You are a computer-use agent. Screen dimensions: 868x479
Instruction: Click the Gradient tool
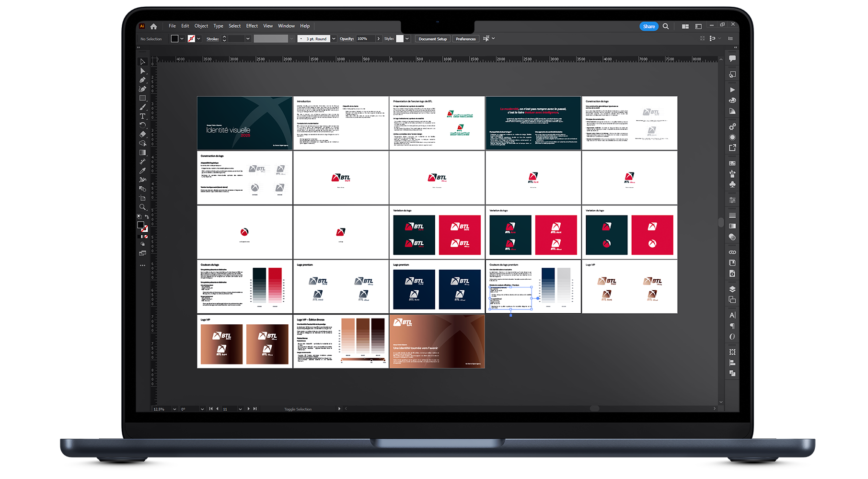click(x=142, y=153)
